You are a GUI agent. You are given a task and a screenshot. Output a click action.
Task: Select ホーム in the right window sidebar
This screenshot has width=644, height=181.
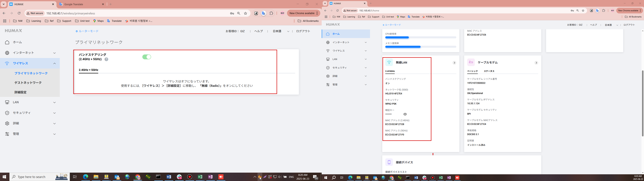tap(346, 34)
